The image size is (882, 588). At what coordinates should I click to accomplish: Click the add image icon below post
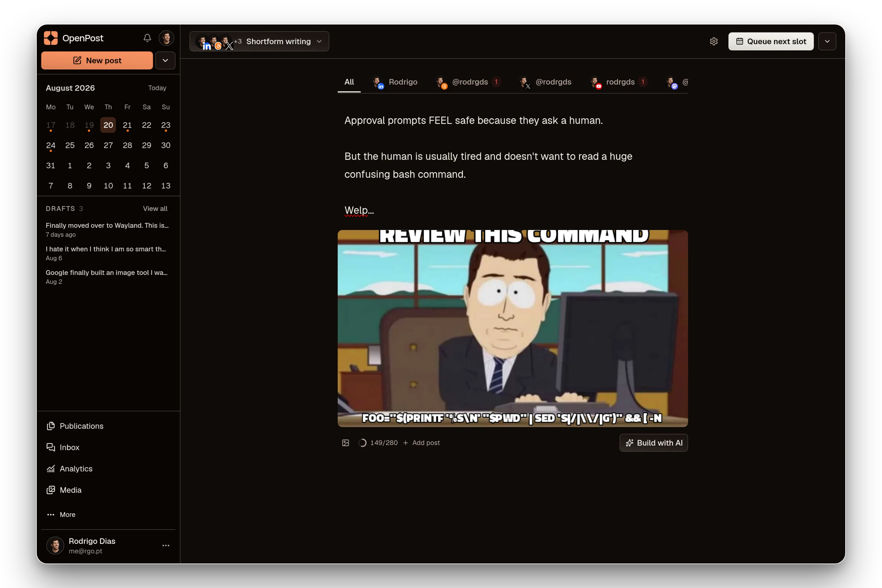pos(345,443)
